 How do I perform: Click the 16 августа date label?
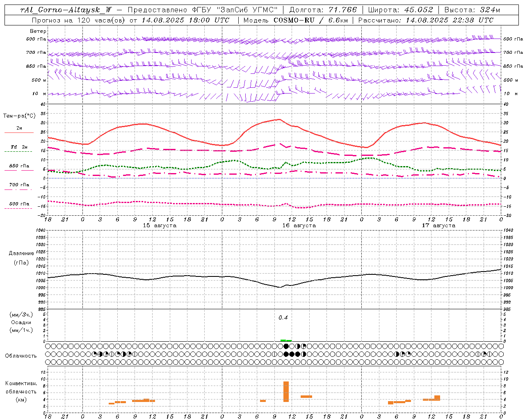pos(299,226)
